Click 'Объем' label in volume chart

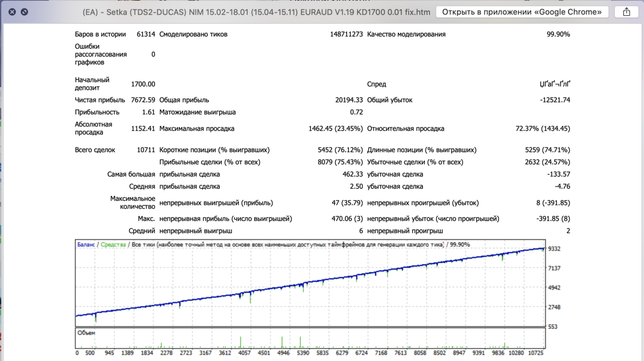86,333
